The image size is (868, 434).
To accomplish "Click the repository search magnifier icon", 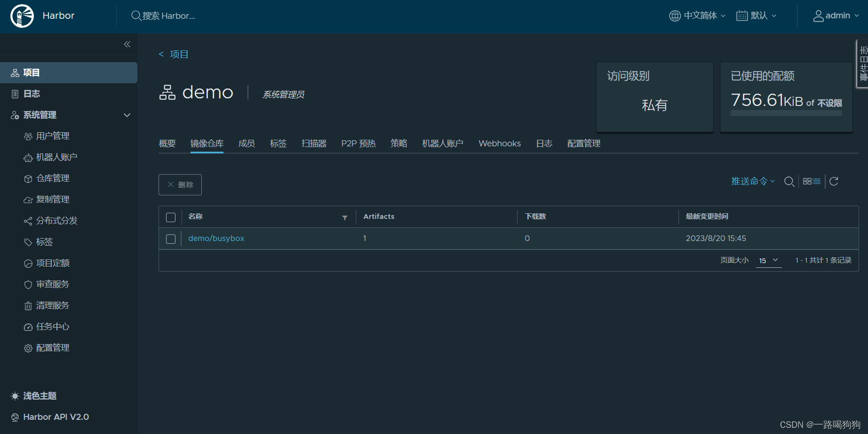I will click(789, 182).
